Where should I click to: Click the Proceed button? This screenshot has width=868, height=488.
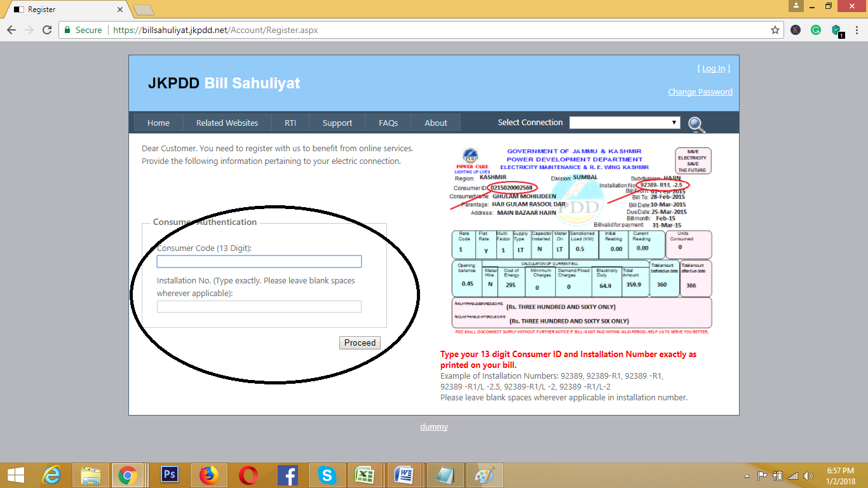pyautogui.click(x=360, y=342)
